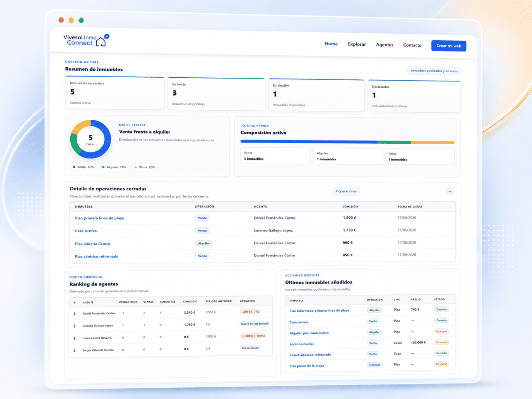The width and height of the screenshot is (532, 399).
Task: Click the Venta tag in Casa rustica row
Action: (x=202, y=230)
